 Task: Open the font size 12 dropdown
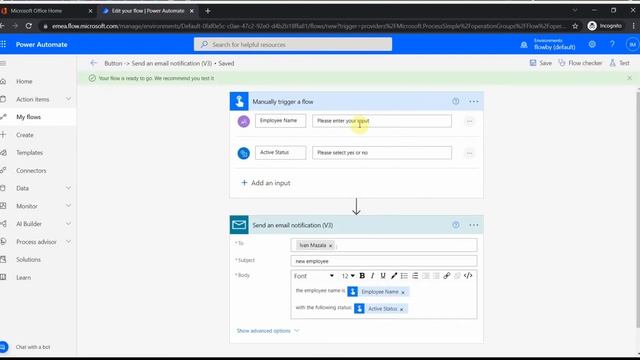point(348,276)
